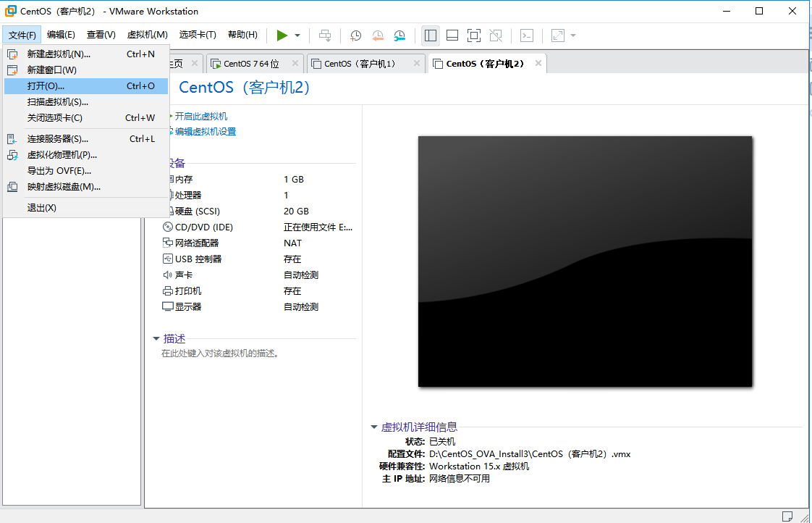The height and width of the screenshot is (523, 812).
Task: Click the status bar message icon
Action: [x=787, y=516]
